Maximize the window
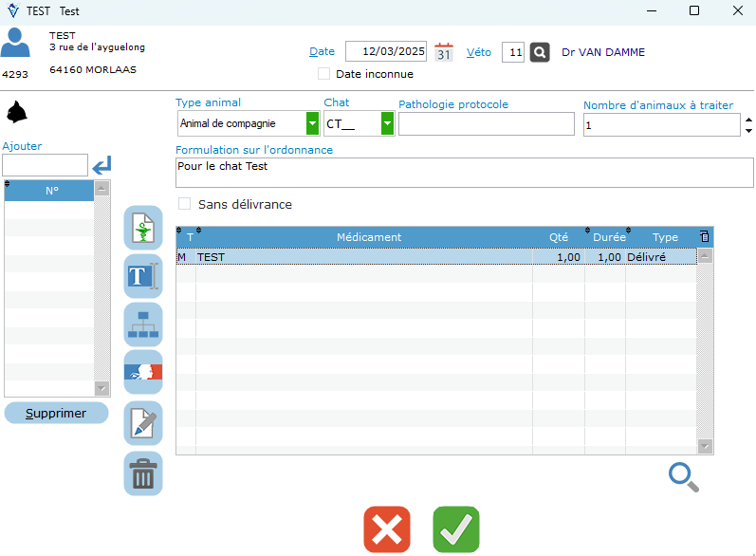756x556 pixels. pos(694,10)
